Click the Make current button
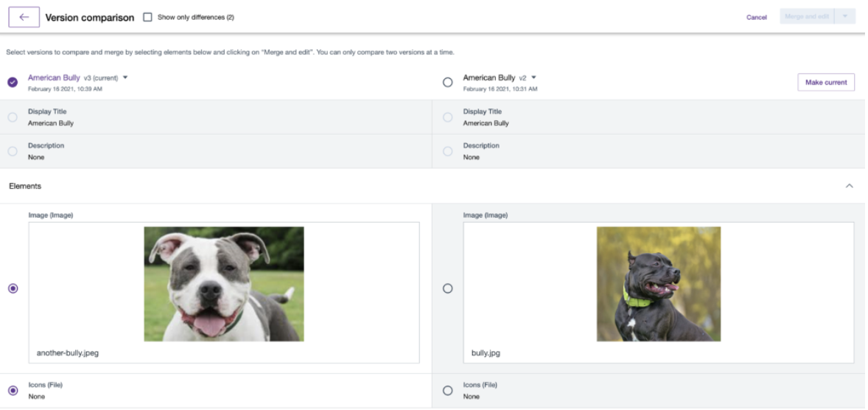Image resolution: width=868 pixels, height=410 pixels. tap(825, 83)
